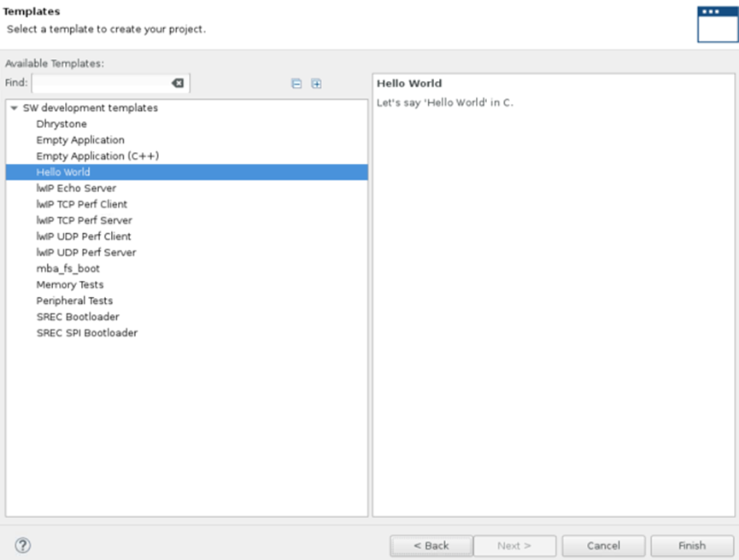Click the Finish button
The width and height of the screenshot is (739, 560).
click(692, 545)
